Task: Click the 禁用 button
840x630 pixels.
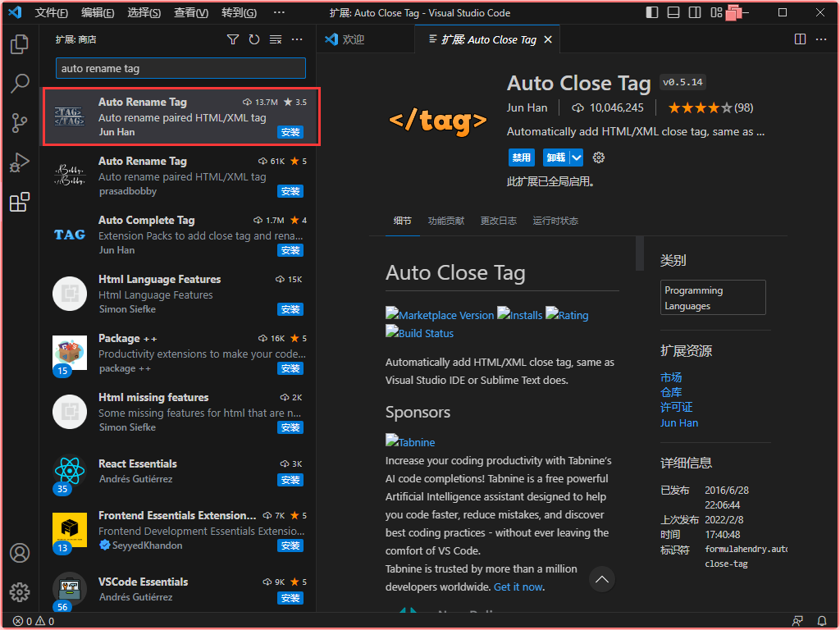Action: click(521, 157)
